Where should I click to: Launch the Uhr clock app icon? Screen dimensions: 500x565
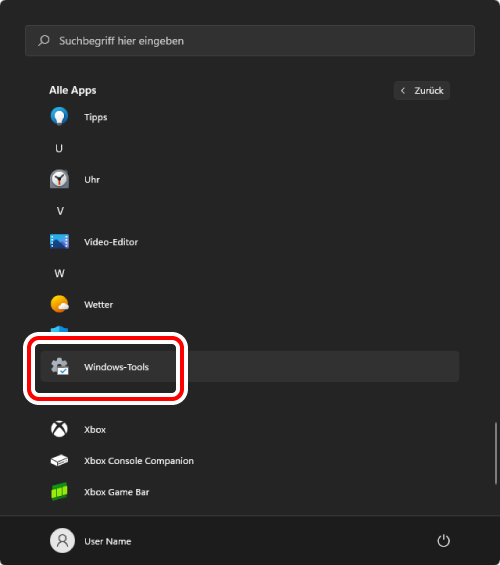(x=59, y=179)
